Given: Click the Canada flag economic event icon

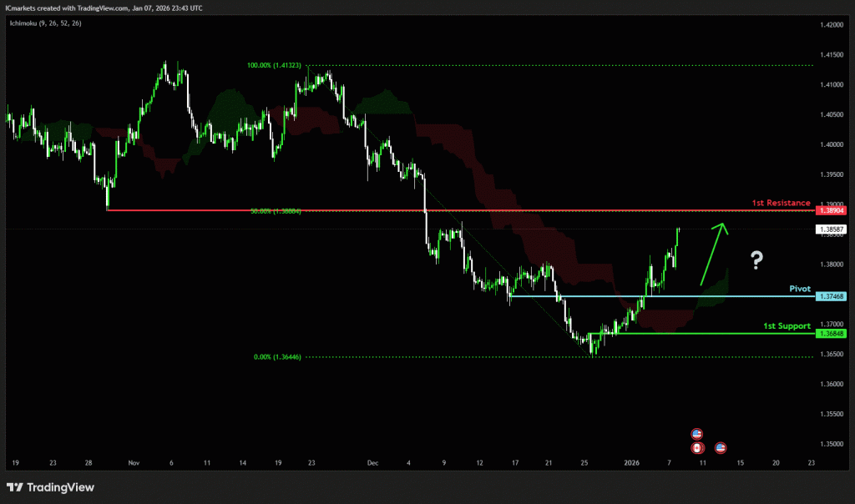Looking at the screenshot, I should click(696, 448).
